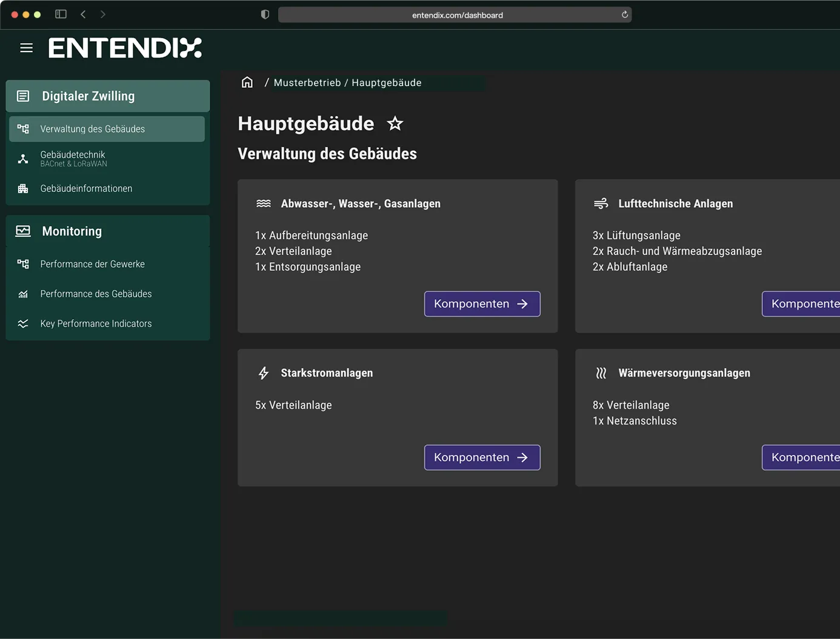Click the Hauptgebäude page heading
840x639 pixels.
[306, 124]
